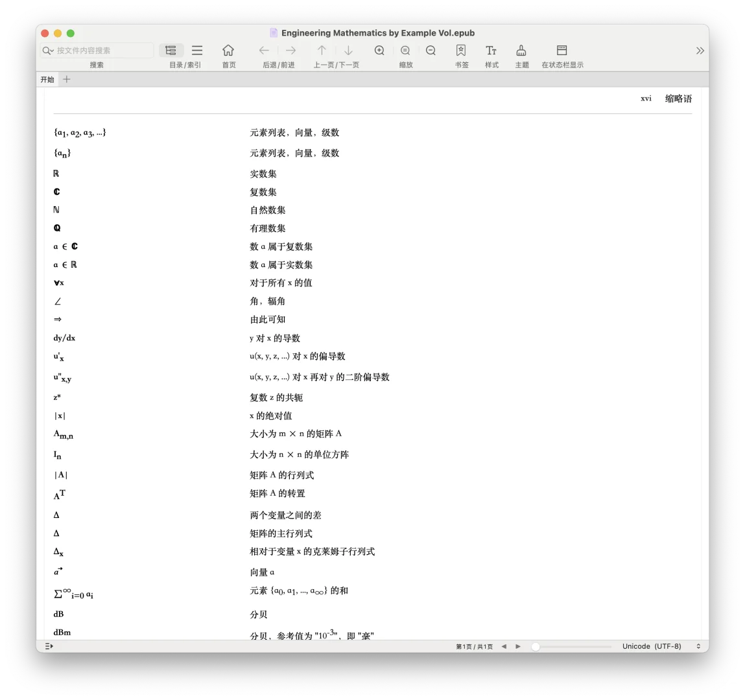The width and height of the screenshot is (745, 700).
Task: Select the 开始 tab
Action: tap(47, 79)
